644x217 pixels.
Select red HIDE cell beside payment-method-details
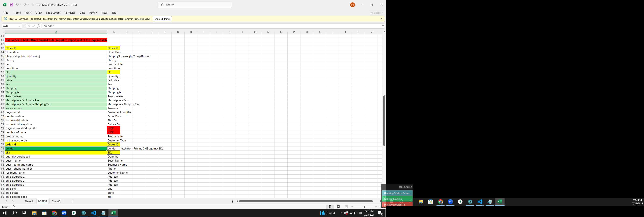[114, 128]
